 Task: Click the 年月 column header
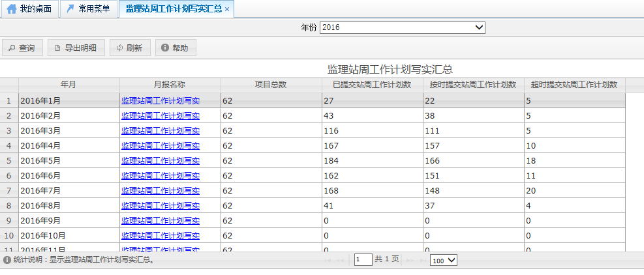(69, 85)
